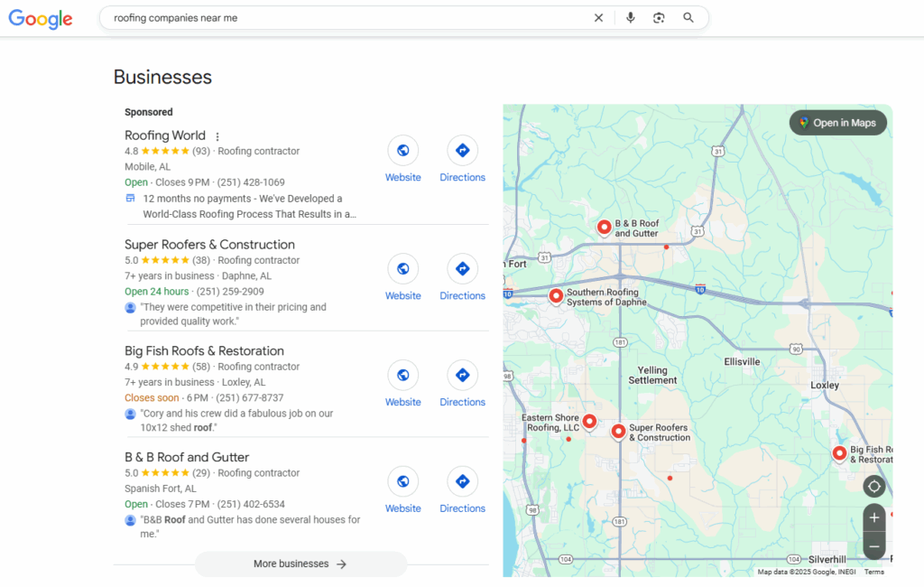Click Super Roofers (38) reviews count
The image size is (924, 587).
tap(201, 260)
